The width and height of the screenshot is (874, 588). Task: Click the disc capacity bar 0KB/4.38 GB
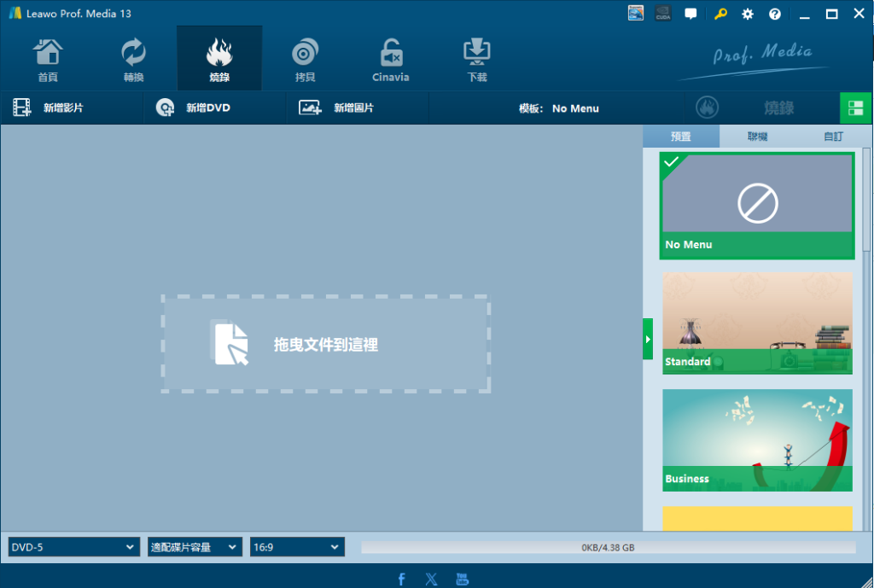[608, 547]
